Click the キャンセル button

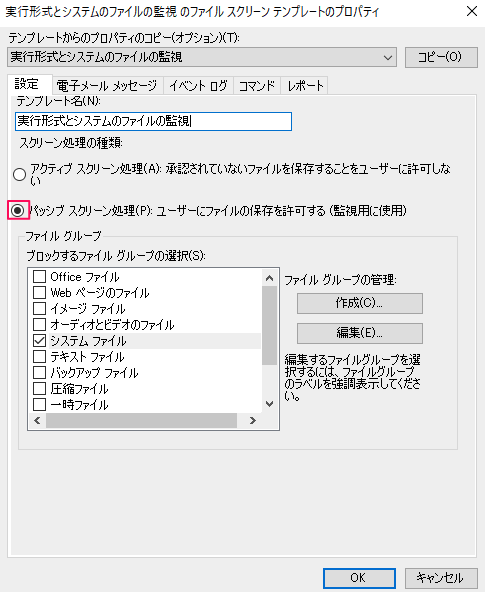click(x=441, y=578)
